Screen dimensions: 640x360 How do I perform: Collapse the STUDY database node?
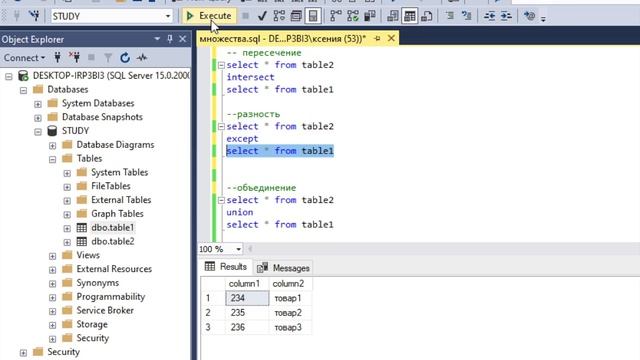click(38, 131)
